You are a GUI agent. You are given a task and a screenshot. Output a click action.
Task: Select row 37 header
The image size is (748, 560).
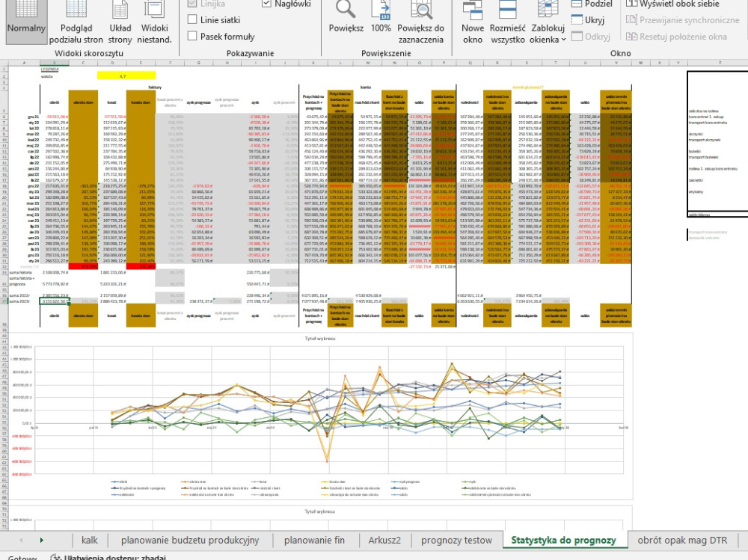[x=4, y=301]
